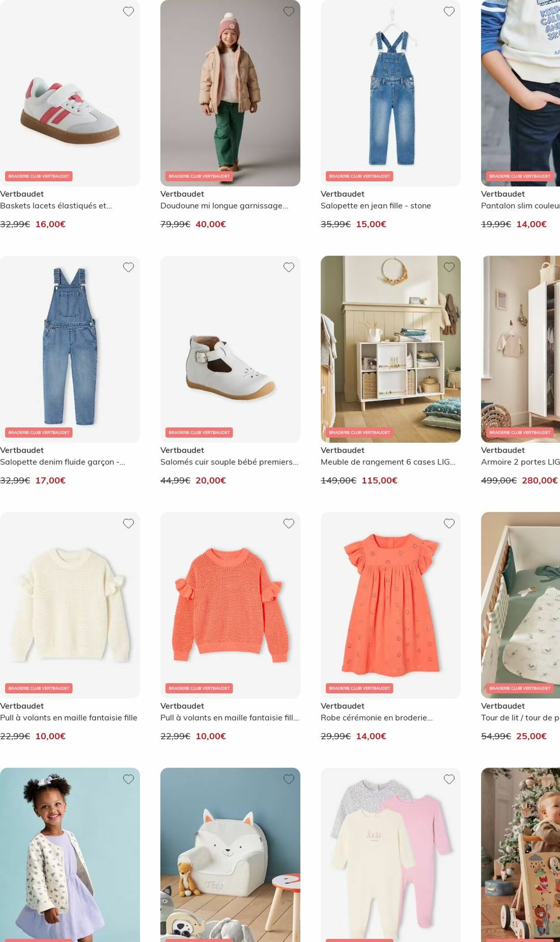
Task: View the white Salomés baby shoe image
Action: pyautogui.click(x=230, y=349)
